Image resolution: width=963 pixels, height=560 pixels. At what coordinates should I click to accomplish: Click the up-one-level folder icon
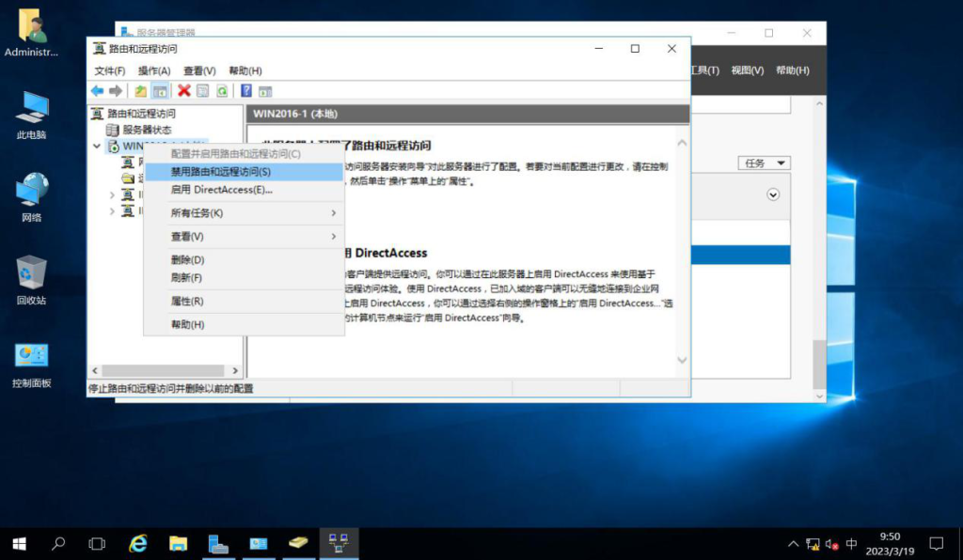click(141, 91)
